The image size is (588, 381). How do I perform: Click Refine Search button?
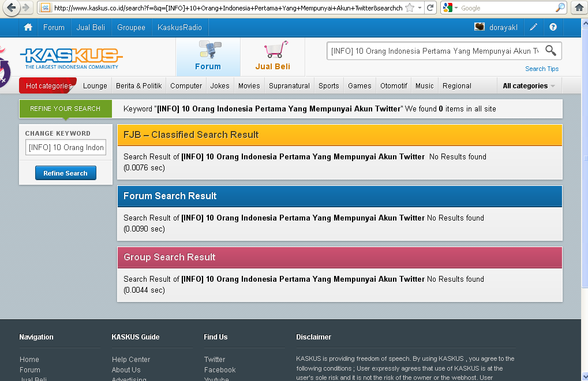(x=66, y=173)
